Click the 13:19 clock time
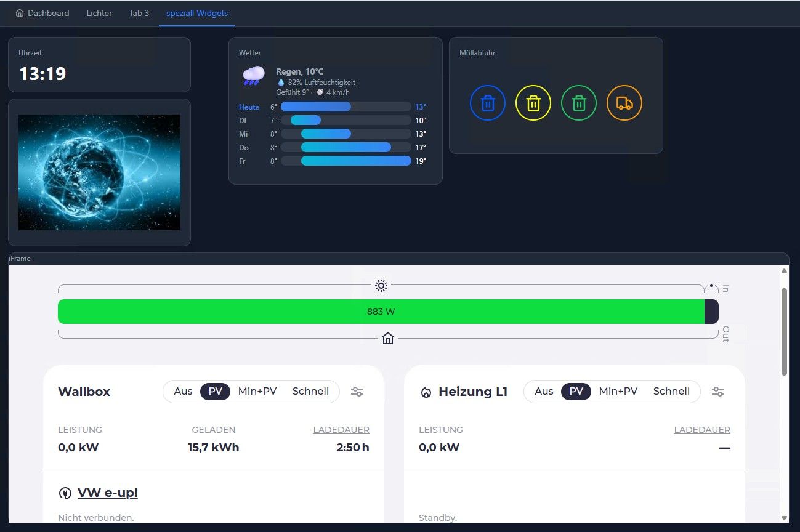The height and width of the screenshot is (532, 800). pos(42,74)
